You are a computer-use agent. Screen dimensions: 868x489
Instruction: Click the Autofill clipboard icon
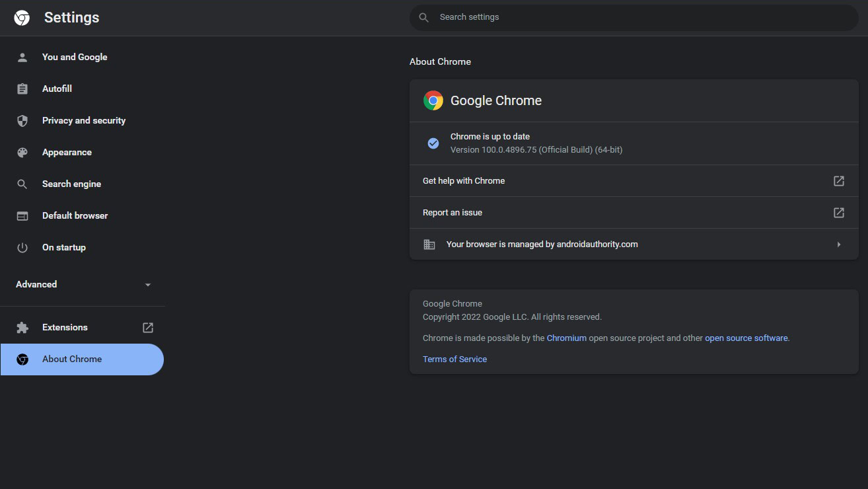pyautogui.click(x=22, y=89)
